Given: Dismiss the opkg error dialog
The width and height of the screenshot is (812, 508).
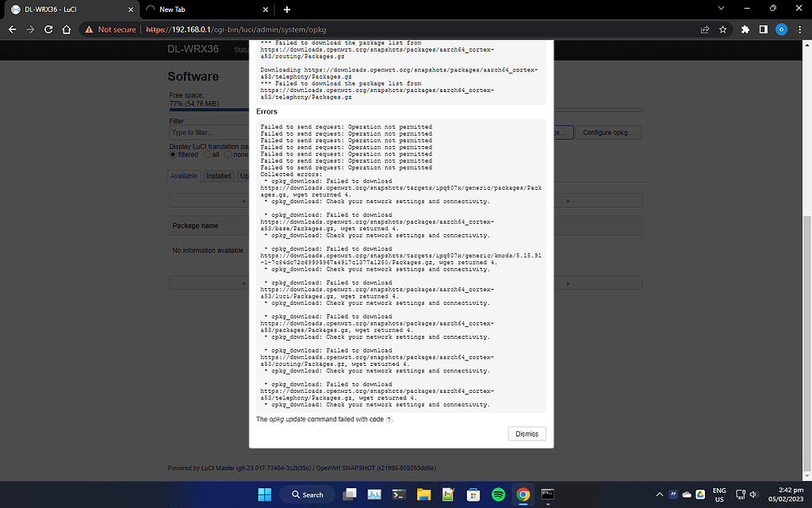Looking at the screenshot, I should (x=527, y=433).
